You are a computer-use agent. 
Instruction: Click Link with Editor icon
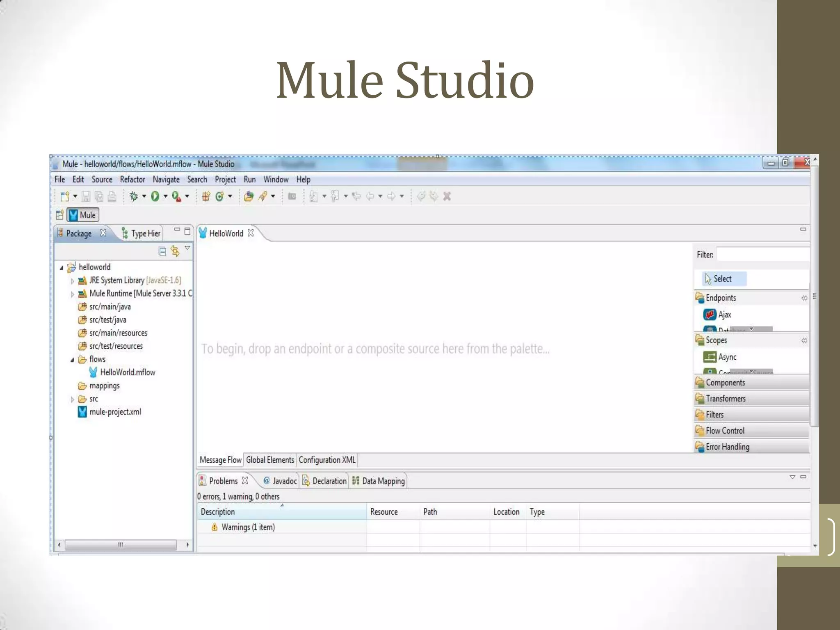tap(175, 251)
